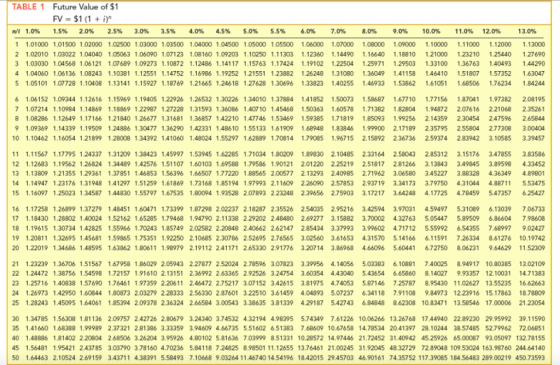This screenshot has height=365, width=560.
Task: Select the cell value '1.21000'
Action: (436, 54)
